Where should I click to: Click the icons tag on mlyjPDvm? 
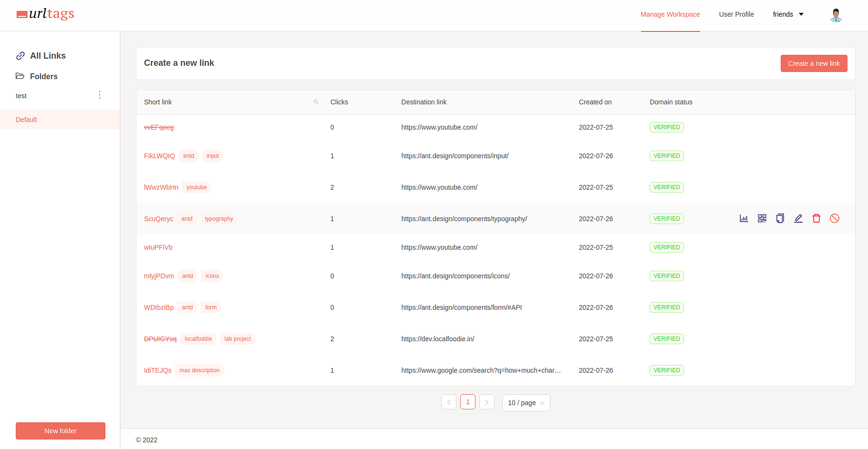tap(212, 276)
